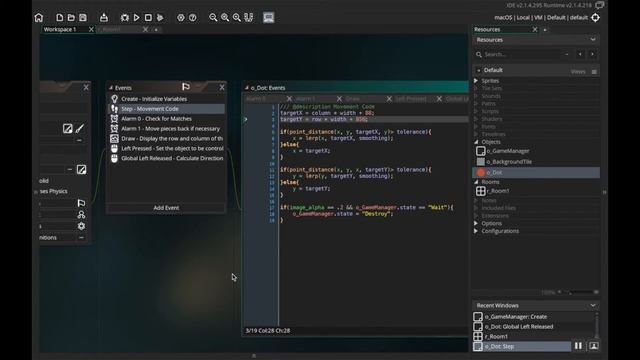This screenshot has height=360, width=640.
Task: Open the Events flag in object properties
Action: pyautogui.click(x=81, y=203)
